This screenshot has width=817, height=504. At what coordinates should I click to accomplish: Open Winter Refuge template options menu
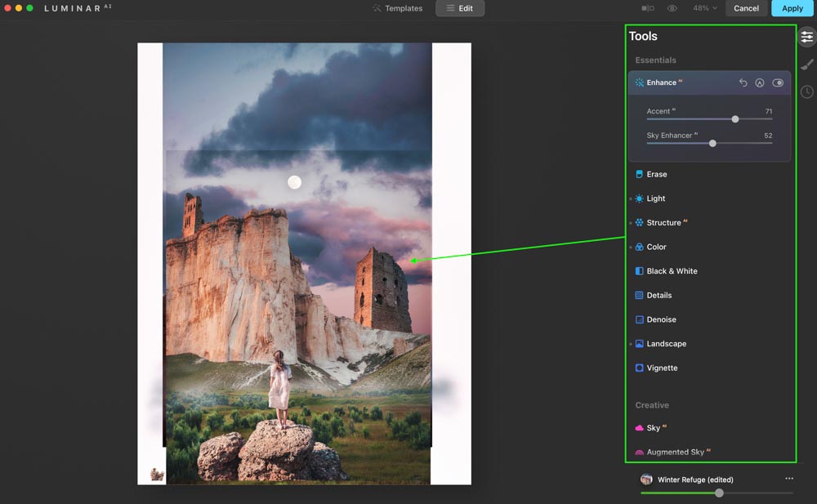[789, 479]
